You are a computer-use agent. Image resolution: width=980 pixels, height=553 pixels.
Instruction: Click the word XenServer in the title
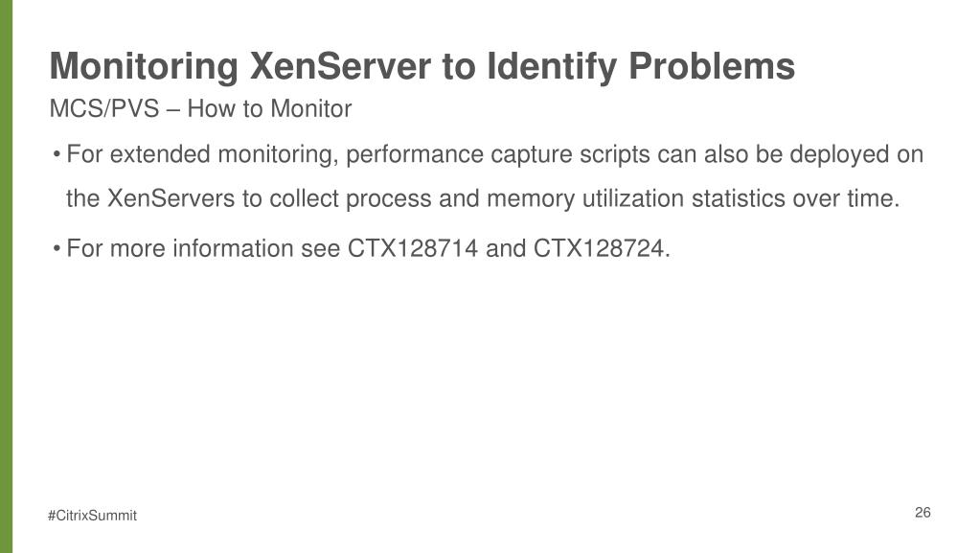340,66
